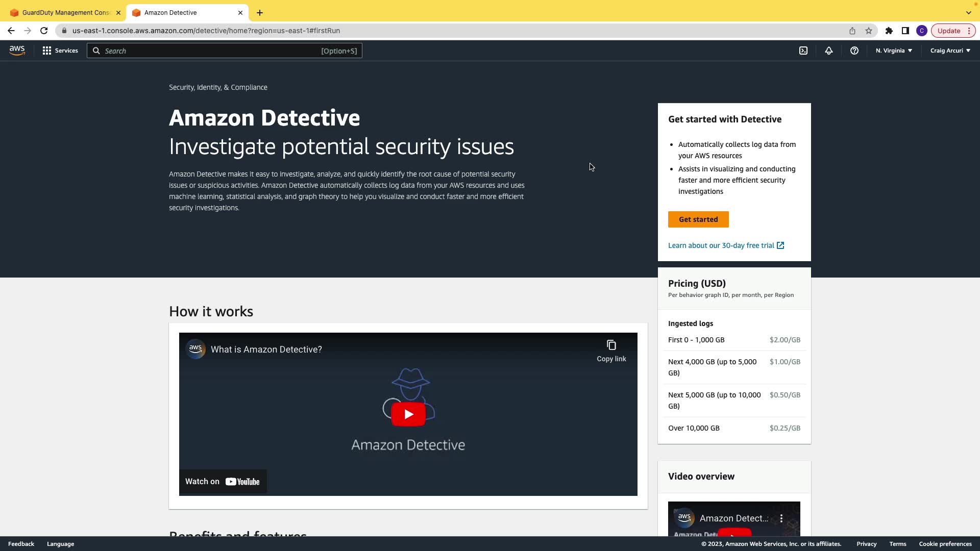Open a new browser tab
The image size is (980, 551).
pyautogui.click(x=260, y=13)
